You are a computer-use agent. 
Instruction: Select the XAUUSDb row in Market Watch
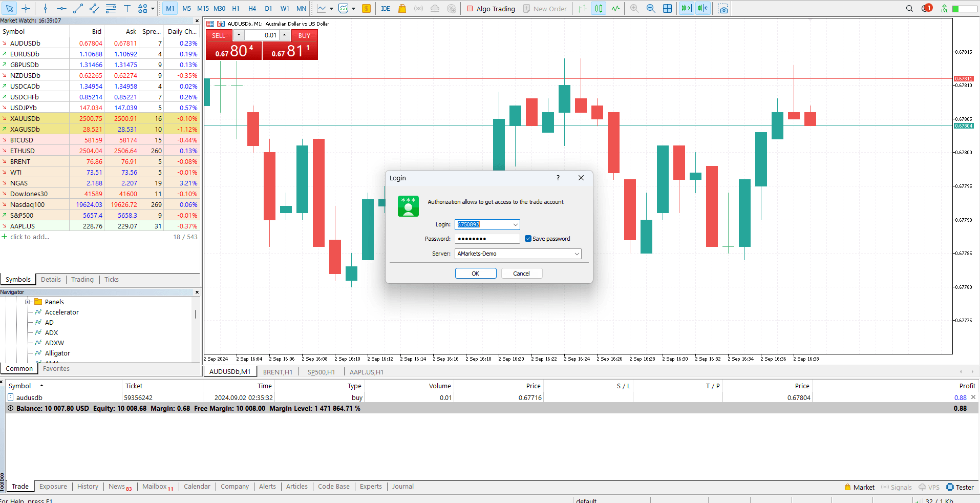100,118
